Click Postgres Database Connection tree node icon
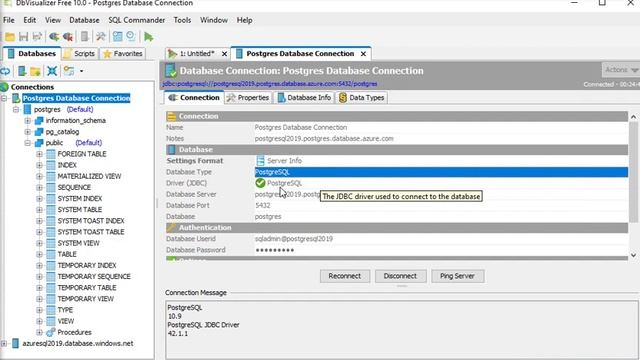 click(16, 98)
